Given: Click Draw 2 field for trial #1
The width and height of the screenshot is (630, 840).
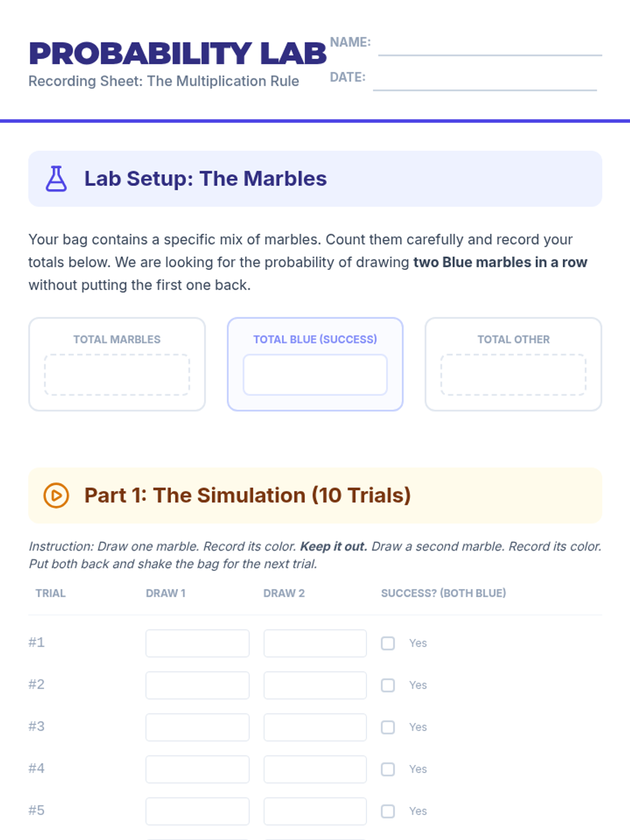Looking at the screenshot, I should (315, 643).
